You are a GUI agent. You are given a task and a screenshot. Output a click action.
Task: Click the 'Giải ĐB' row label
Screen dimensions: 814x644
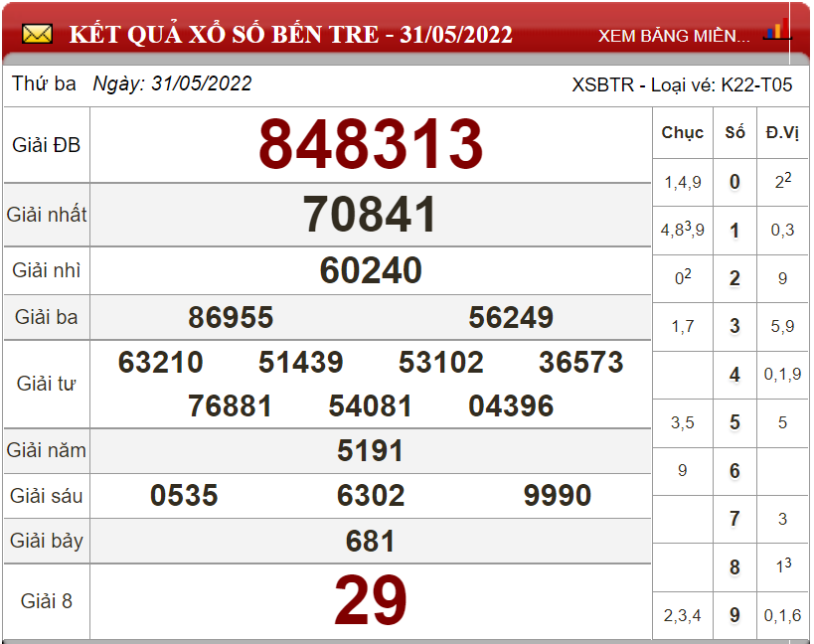[46, 145]
